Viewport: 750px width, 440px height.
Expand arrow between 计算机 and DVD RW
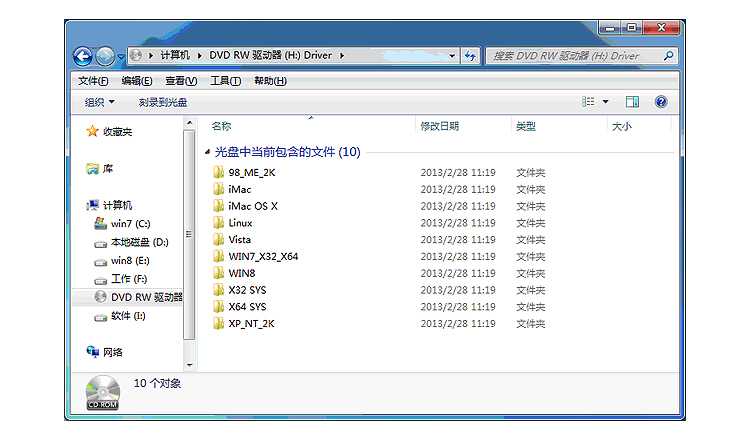tap(199, 55)
